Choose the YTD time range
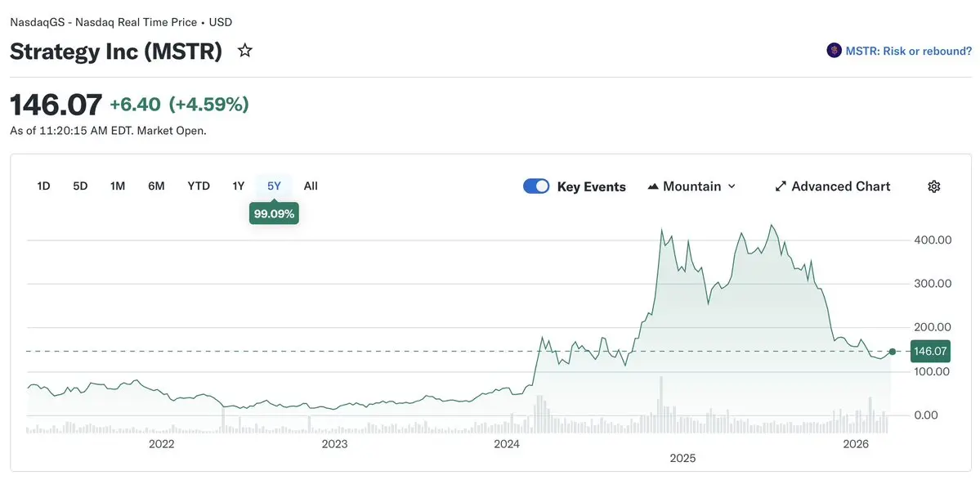980x480 pixels. click(x=199, y=186)
